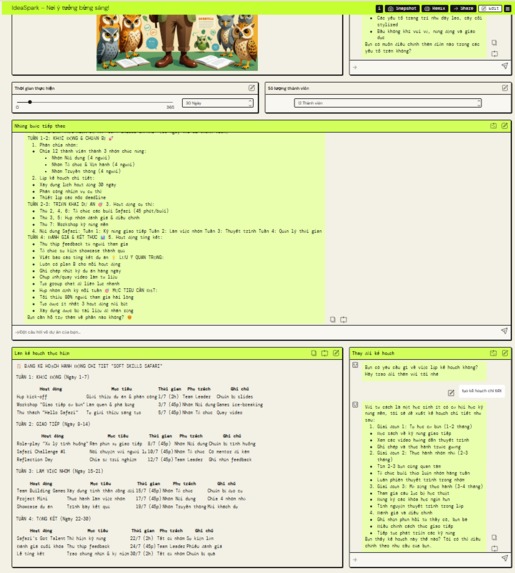Open the info button in top bar
515x573 pixels.
(x=379, y=8)
